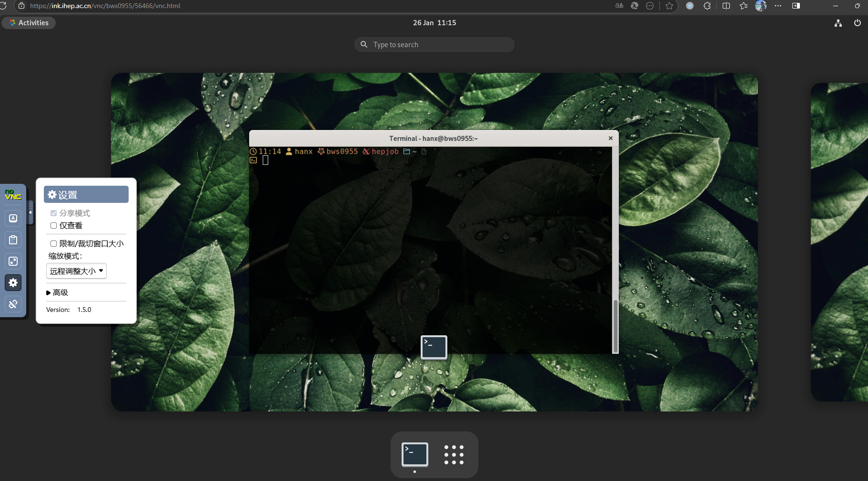Toggle the 仅查看 (view only) checkbox
868x481 pixels.
[54, 226]
